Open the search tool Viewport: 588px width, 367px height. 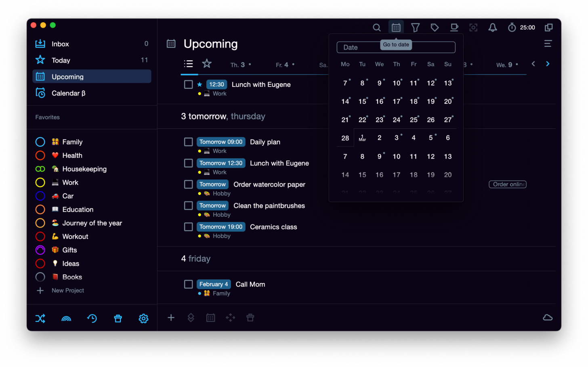[x=376, y=27]
